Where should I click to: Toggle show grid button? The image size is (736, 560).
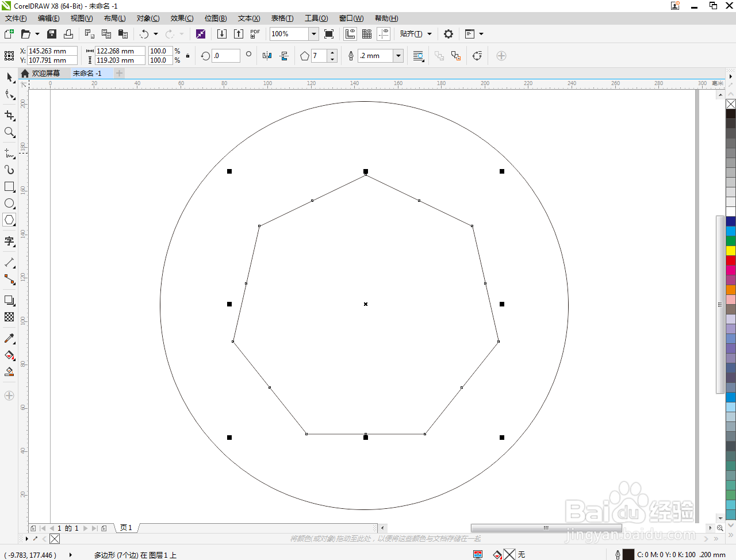[x=367, y=34]
